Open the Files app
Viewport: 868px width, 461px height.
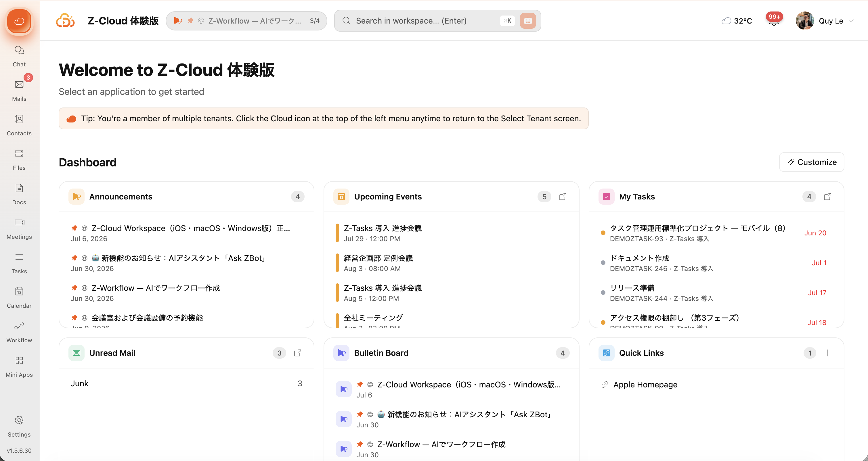[x=19, y=160]
